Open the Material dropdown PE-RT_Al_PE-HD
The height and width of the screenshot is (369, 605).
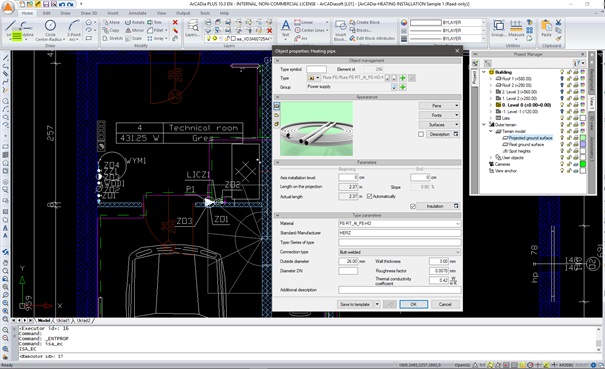coord(399,223)
